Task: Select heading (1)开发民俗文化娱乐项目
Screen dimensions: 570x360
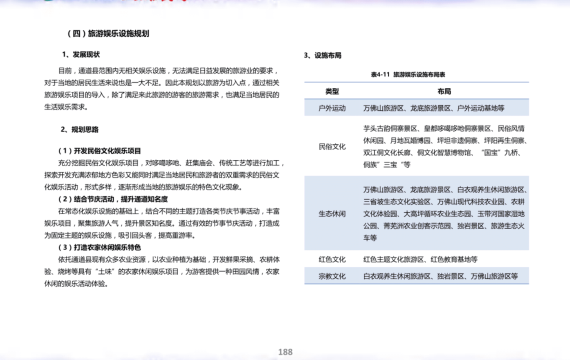Action: pos(99,151)
